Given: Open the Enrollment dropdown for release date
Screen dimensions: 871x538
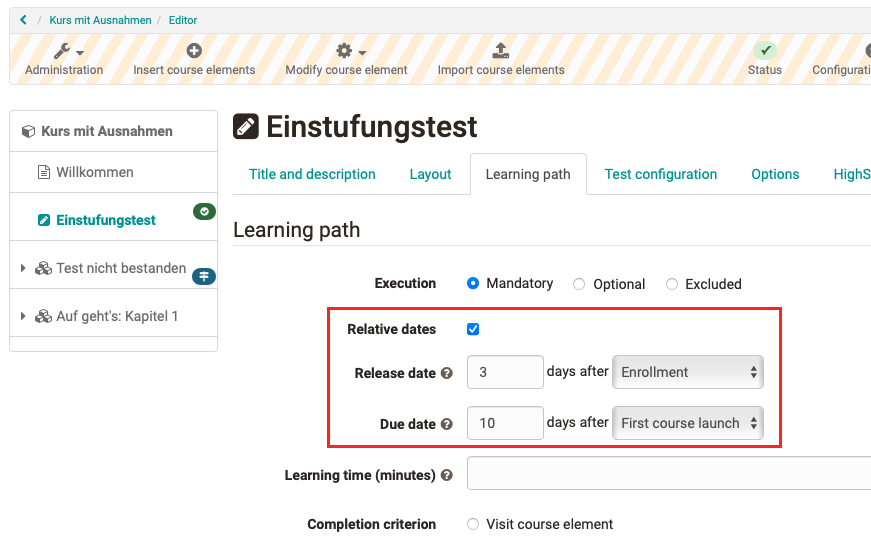Looking at the screenshot, I should (x=688, y=372).
